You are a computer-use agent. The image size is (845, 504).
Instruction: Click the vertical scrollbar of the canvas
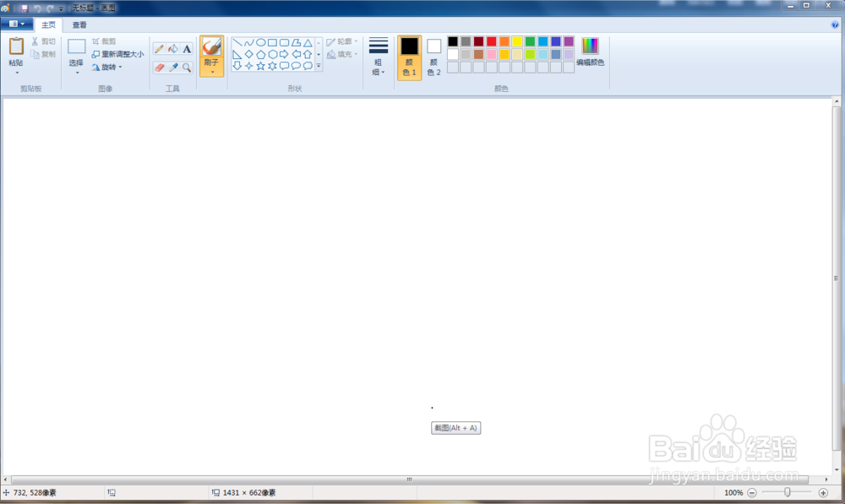point(837,279)
